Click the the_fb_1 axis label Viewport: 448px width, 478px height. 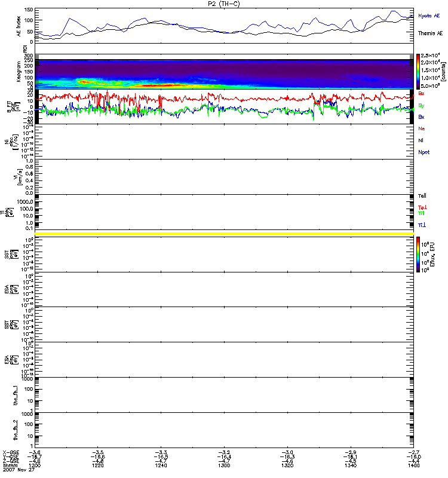16,395
